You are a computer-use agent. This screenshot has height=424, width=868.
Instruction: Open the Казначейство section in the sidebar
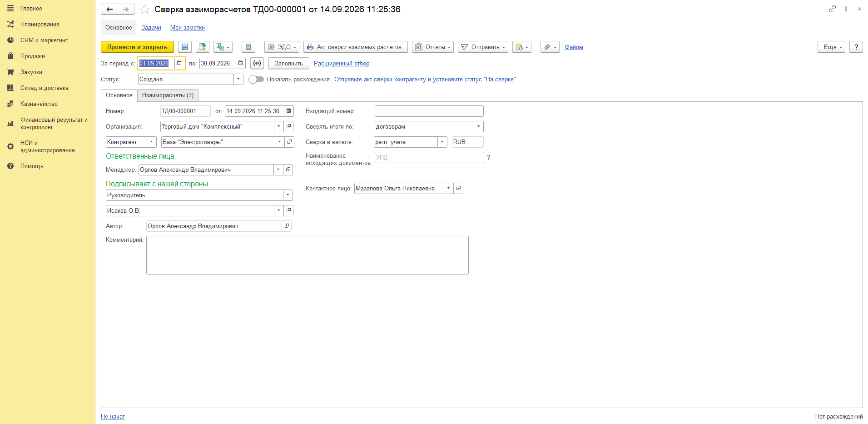coord(39,104)
